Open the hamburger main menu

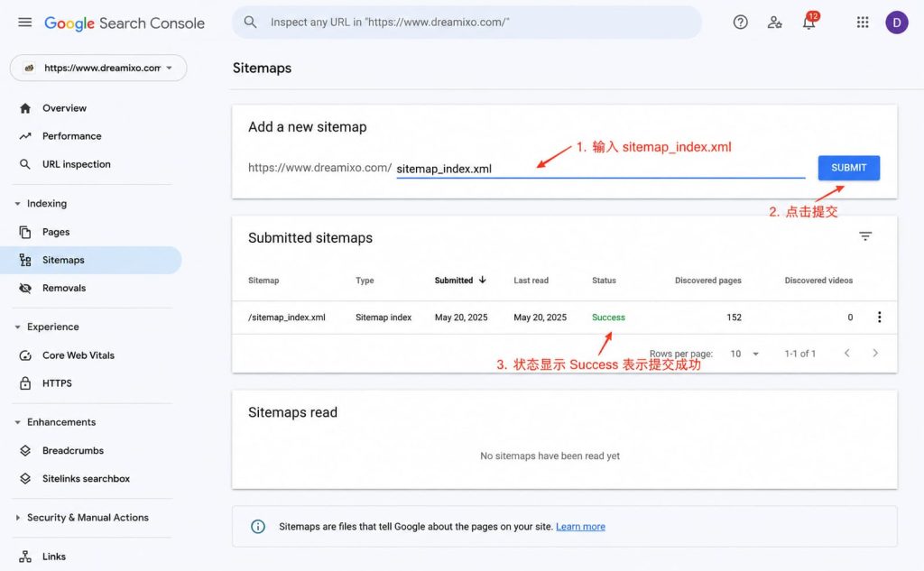(x=24, y=23)
